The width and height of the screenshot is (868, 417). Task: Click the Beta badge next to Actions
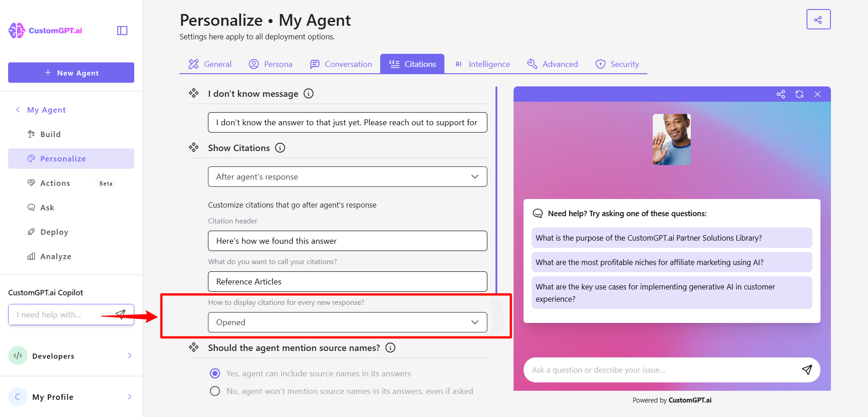coord(106,183)
